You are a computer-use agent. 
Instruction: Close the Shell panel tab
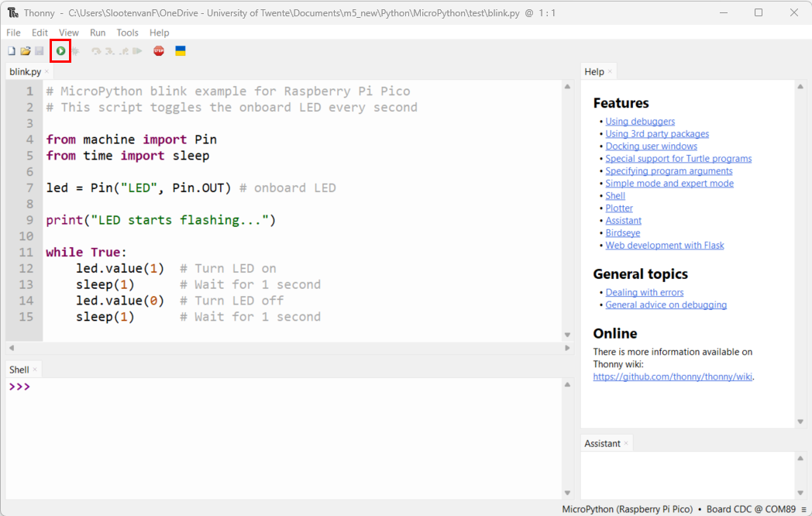click(x=35, y=370)
